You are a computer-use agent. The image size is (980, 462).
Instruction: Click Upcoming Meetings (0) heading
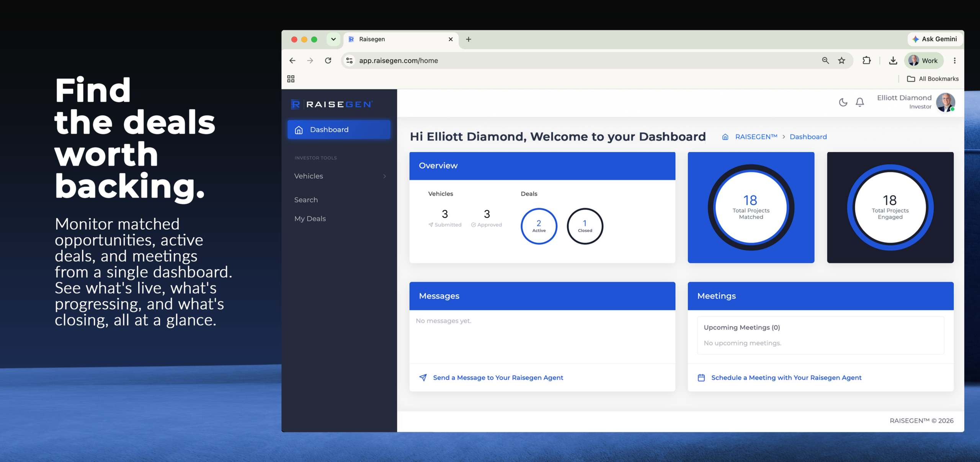click(x=742, y=327)
